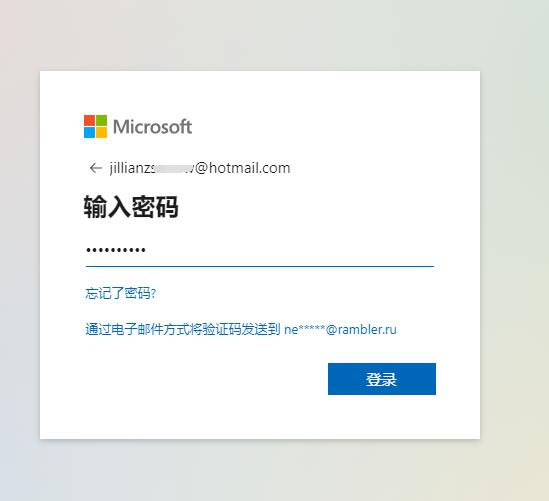
Task: Send verification code to ne*****@rambler.ru
Action: pos(241,329)
